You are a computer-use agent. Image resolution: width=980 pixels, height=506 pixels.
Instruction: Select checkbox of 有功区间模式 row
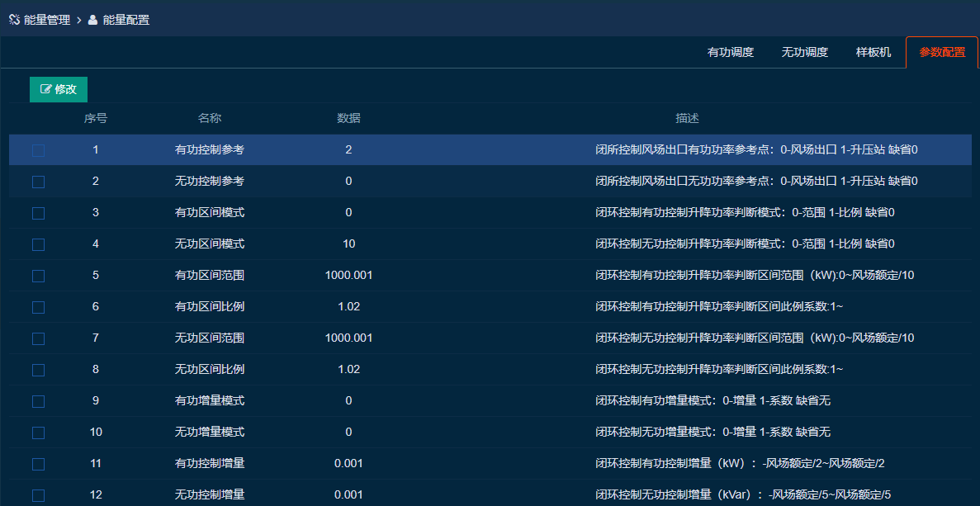coord(39,213)
